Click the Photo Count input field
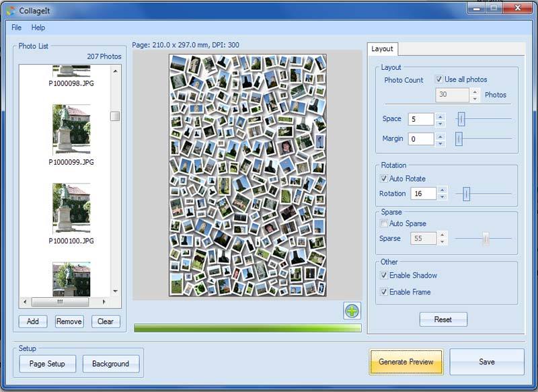Viewport: 538px width, 392px height. (x=452, y=95)
